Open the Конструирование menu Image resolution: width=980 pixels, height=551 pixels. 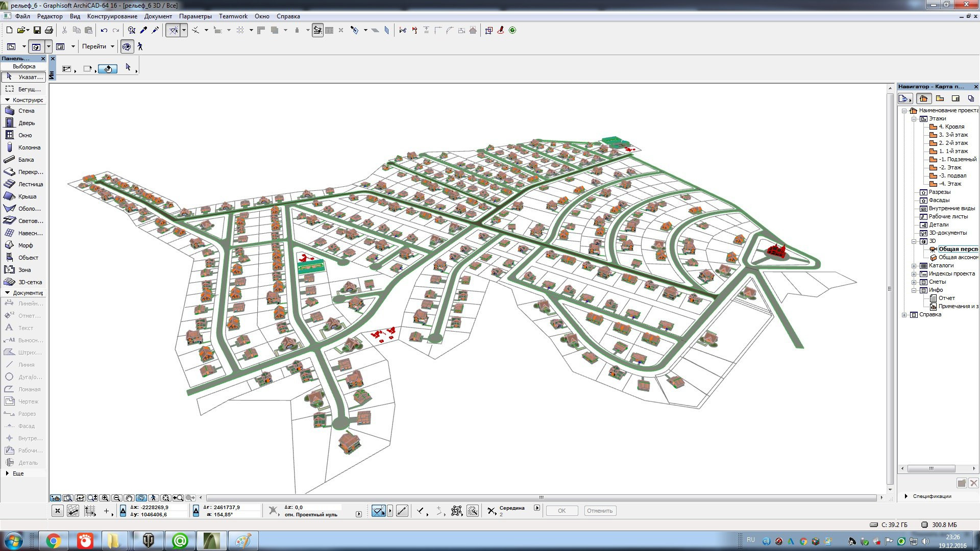(112, 16)
